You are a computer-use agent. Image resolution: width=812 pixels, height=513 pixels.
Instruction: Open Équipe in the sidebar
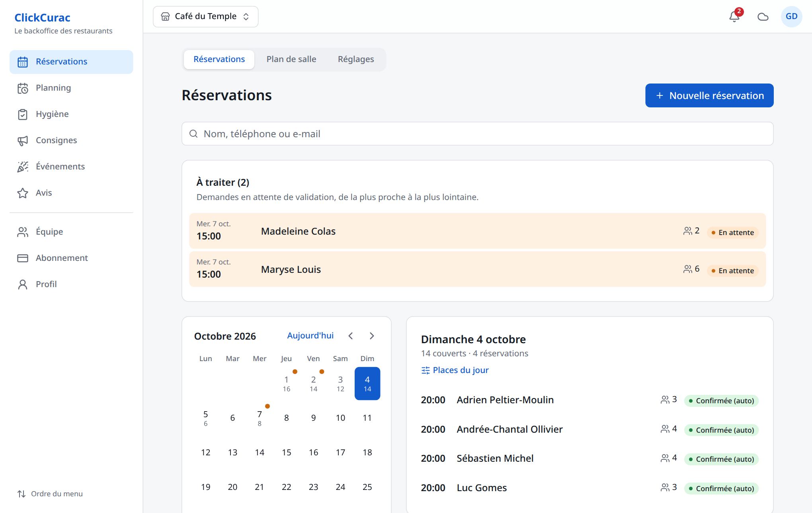pyautogui.click(x=71, y=232)
